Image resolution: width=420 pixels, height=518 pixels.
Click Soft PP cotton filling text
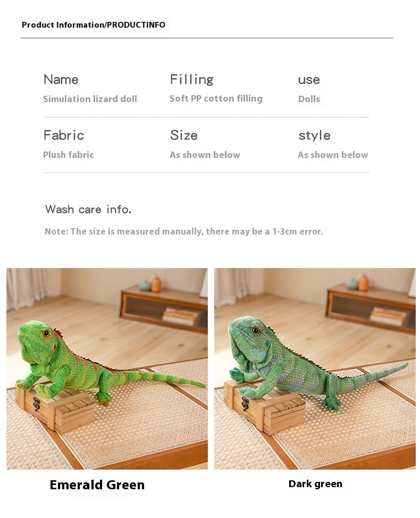click(216, 98)
